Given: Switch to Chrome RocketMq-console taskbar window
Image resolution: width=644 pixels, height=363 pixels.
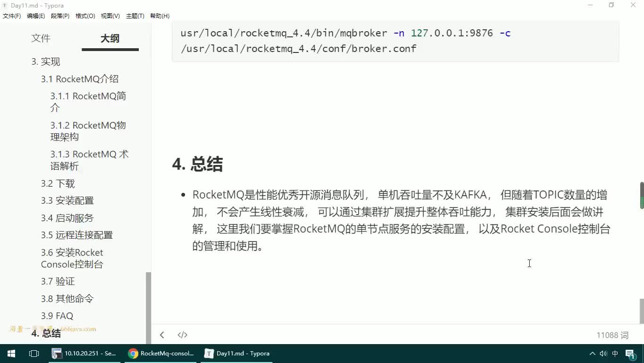Looking at the screenshot, I should coord(161,354).
